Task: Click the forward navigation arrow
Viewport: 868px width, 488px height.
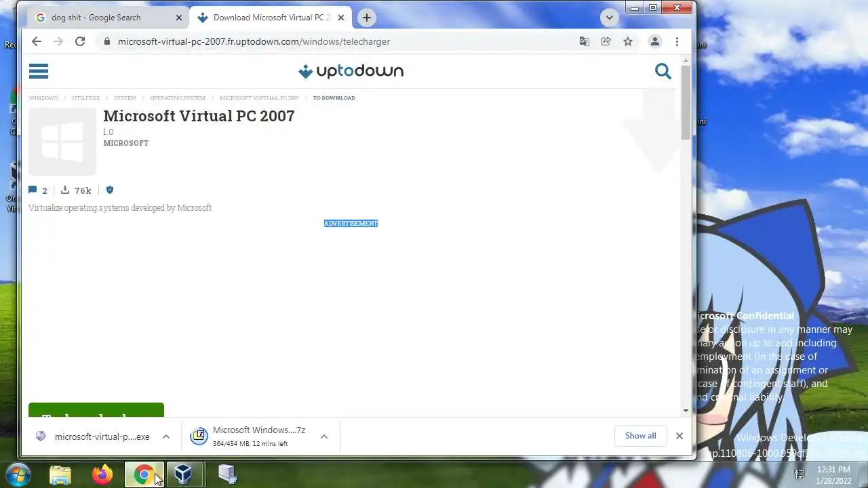Action: (58, 41)
